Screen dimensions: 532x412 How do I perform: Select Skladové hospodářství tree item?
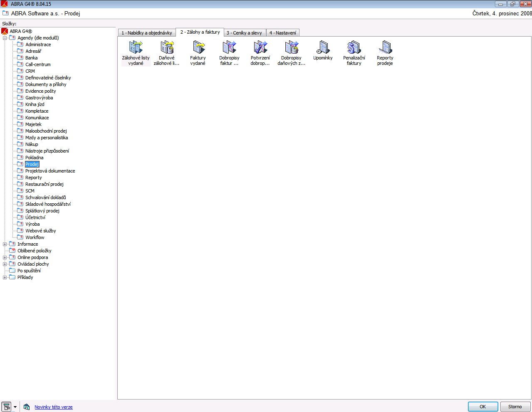coord(48,204)
